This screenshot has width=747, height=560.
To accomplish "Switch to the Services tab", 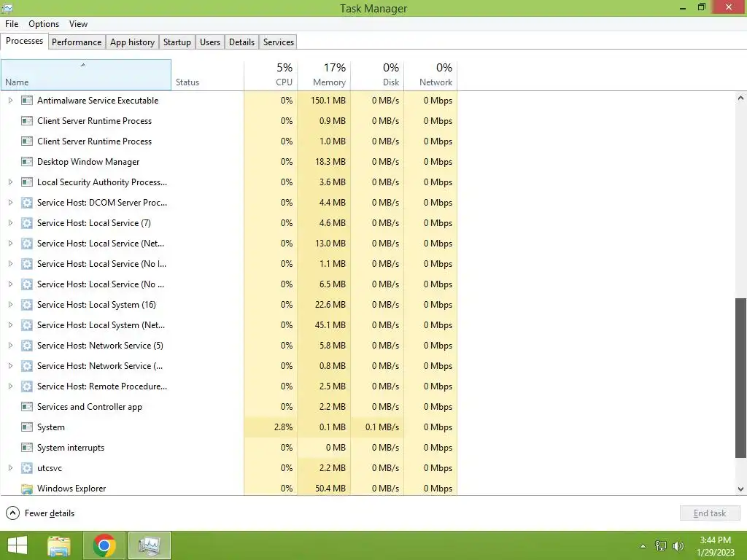I will [x=279, y=42].
